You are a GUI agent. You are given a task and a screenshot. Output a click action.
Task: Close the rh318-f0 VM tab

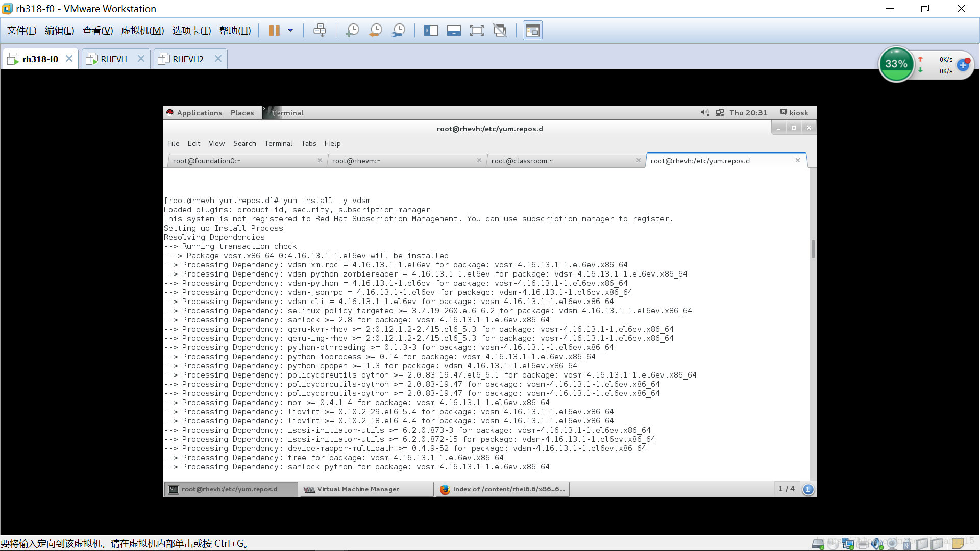69,59
